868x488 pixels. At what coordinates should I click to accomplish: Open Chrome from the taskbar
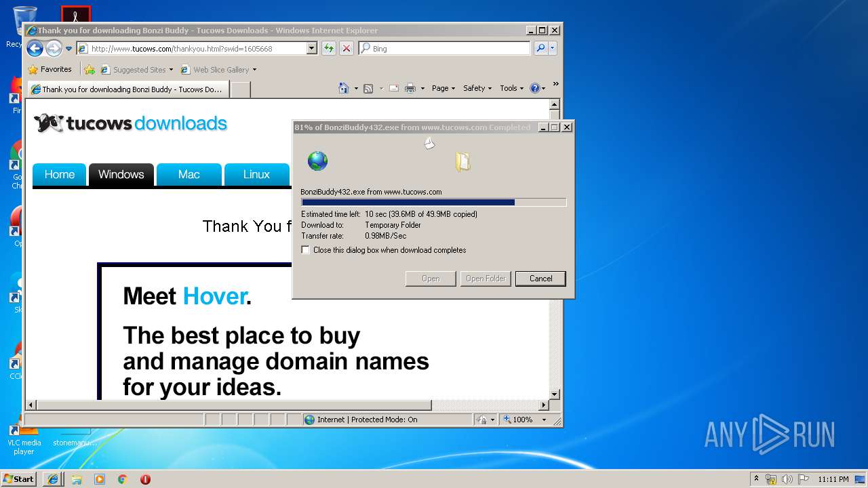pyautogui.click(x=123, y=479)
